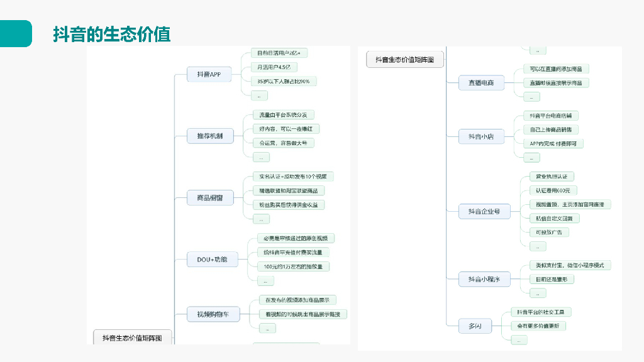Screen dimensions: 644x362
Task: Click the 粉丝购买后获得佣金收益 node
Action: 289,205
